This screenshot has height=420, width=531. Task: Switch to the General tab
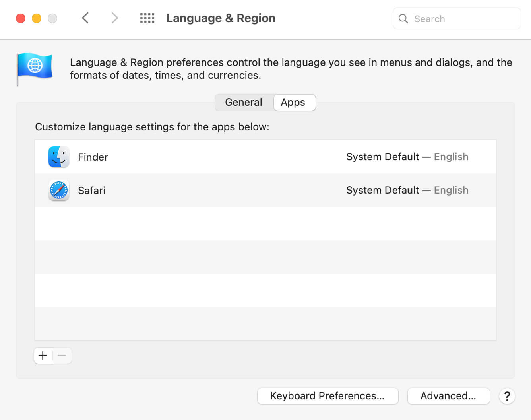click(244, 102)
